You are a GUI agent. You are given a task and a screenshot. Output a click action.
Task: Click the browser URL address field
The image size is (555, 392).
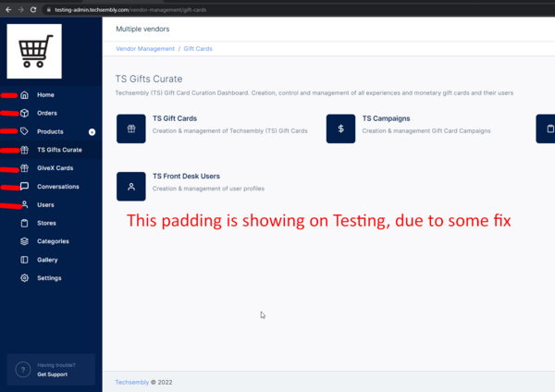click(297, 10)
